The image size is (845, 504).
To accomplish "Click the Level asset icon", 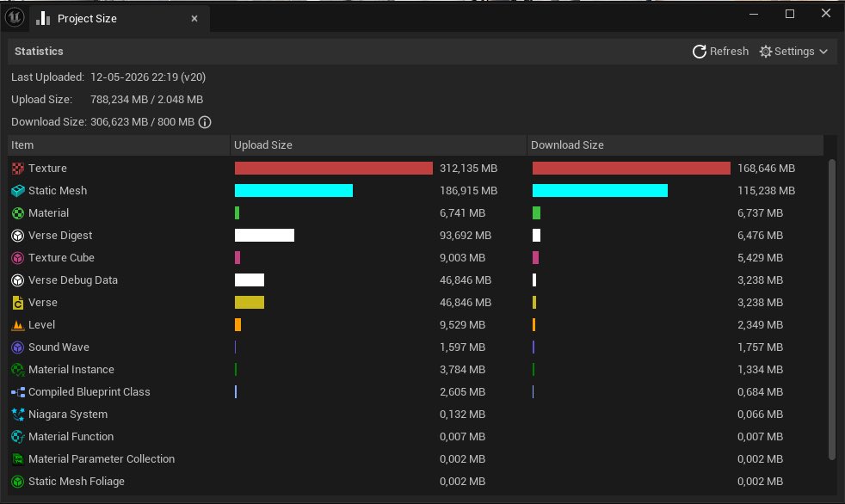I will pos(18,325).
